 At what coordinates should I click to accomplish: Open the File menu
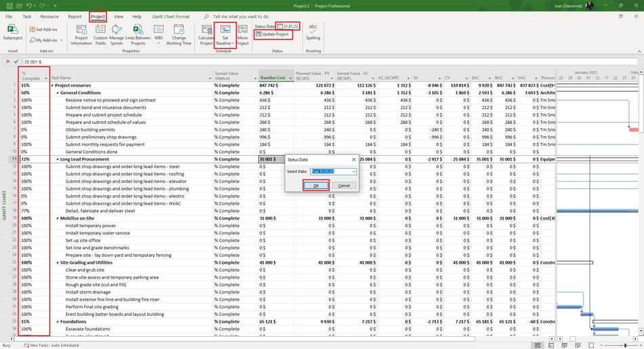pyautogui.click(x=9, y=16)
